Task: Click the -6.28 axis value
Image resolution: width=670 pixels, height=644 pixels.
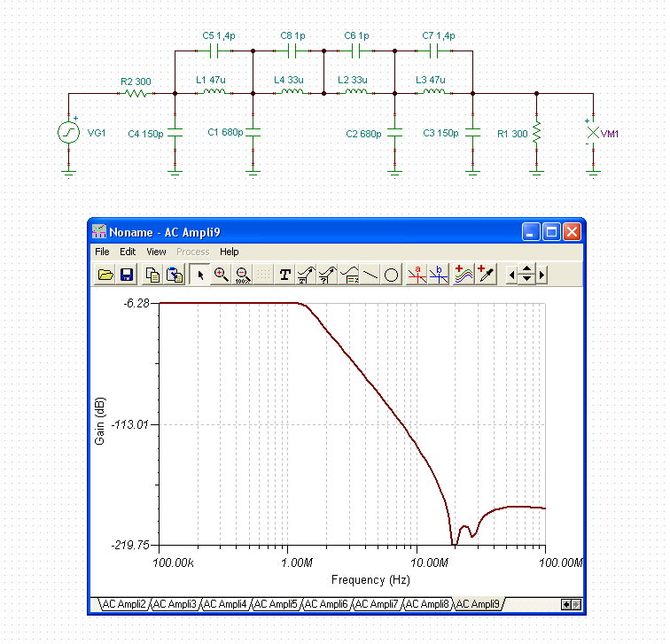Action: click(136, 303)
